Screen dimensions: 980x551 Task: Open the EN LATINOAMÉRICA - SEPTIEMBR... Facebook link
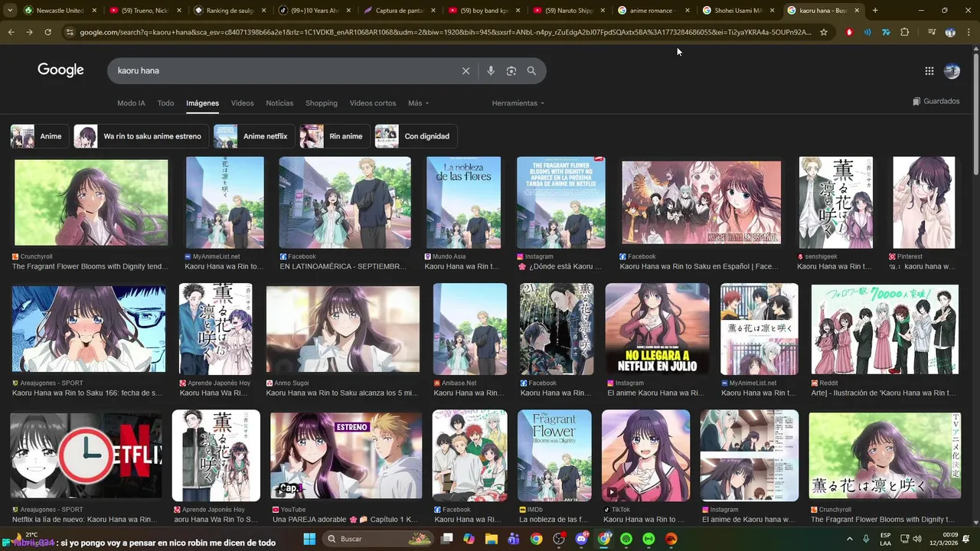pos(343,266)
